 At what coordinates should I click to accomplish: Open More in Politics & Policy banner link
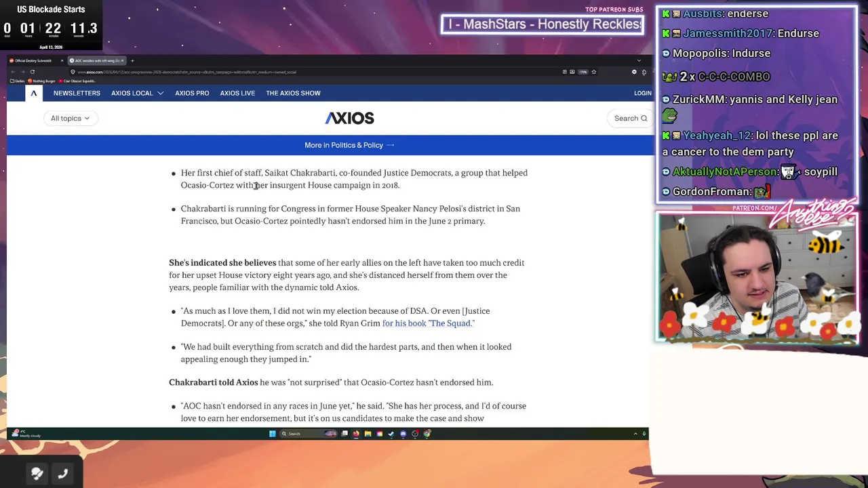[349, 145]
